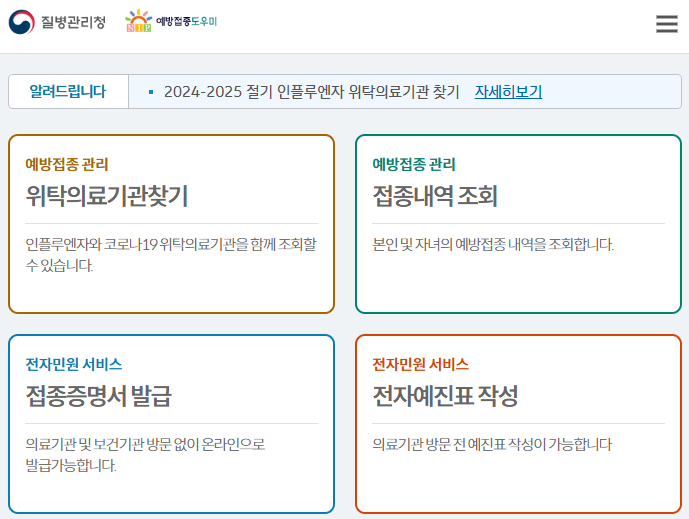Open the 위탁의료기관찾기 card

[171, 224]
